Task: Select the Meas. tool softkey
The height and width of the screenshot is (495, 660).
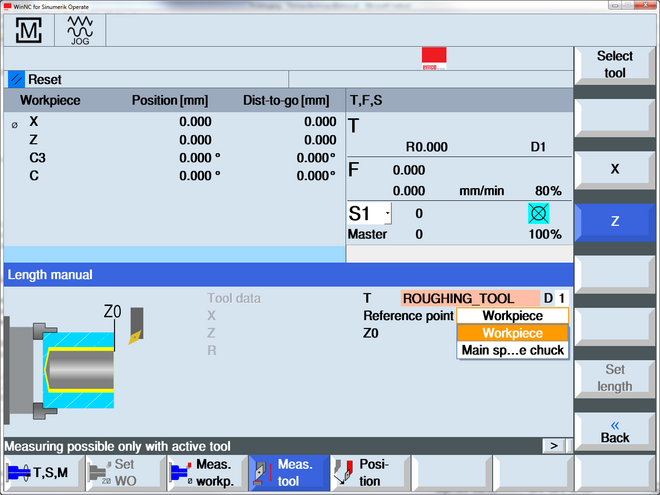Action: (288, 472)
